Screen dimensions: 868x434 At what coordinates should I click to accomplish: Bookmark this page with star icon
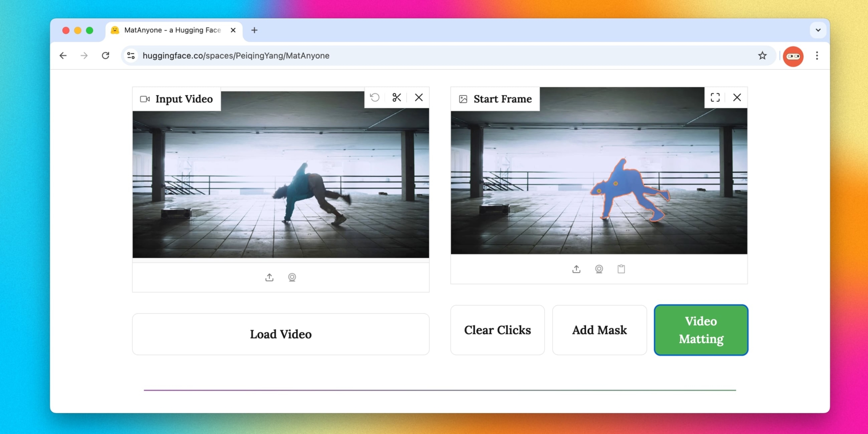(x=762, y=56)
